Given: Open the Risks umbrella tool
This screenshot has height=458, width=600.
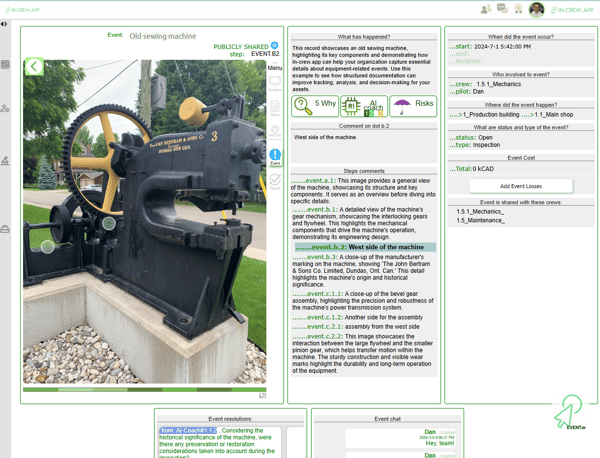Looking at the screenshot, I should [413, 104].
